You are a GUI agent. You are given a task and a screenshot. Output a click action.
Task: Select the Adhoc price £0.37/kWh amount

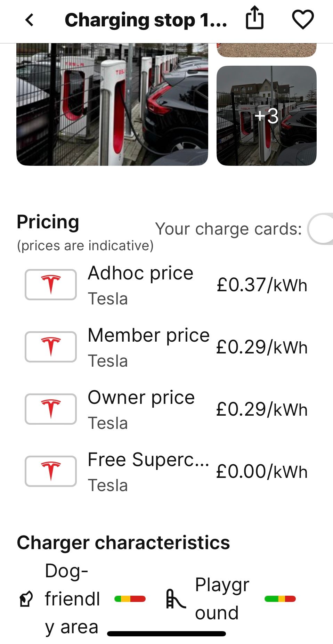coord(262,285)
